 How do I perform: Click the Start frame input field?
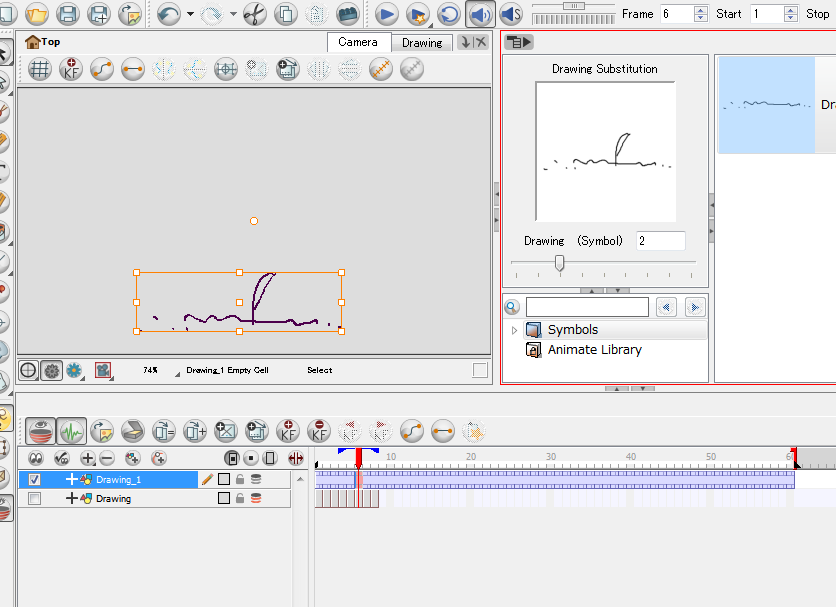(766, 14)
